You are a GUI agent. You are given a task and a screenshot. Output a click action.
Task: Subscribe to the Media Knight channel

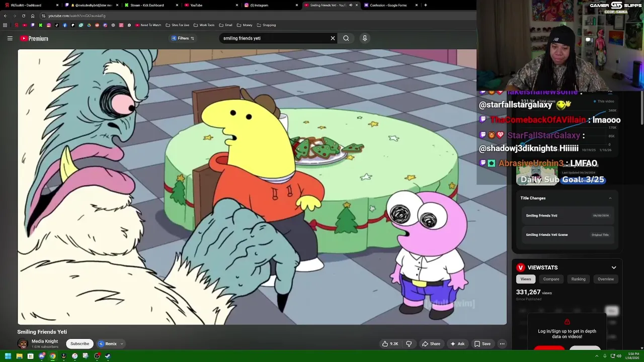tap(79, 344)
